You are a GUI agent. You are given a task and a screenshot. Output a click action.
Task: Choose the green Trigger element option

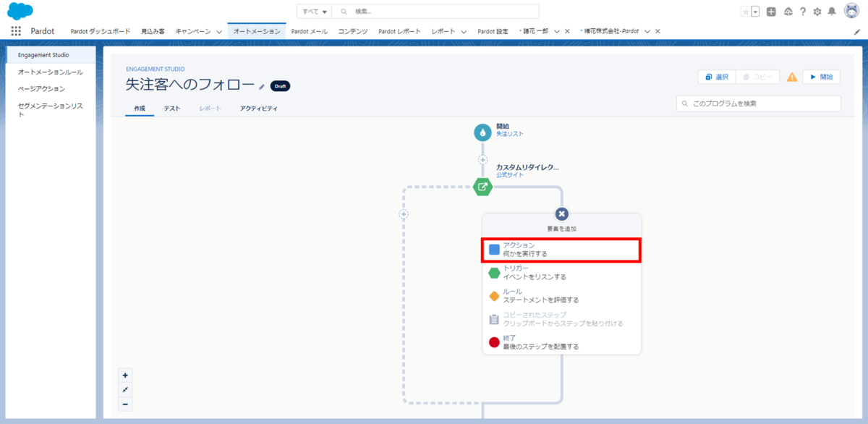(561, 272)
